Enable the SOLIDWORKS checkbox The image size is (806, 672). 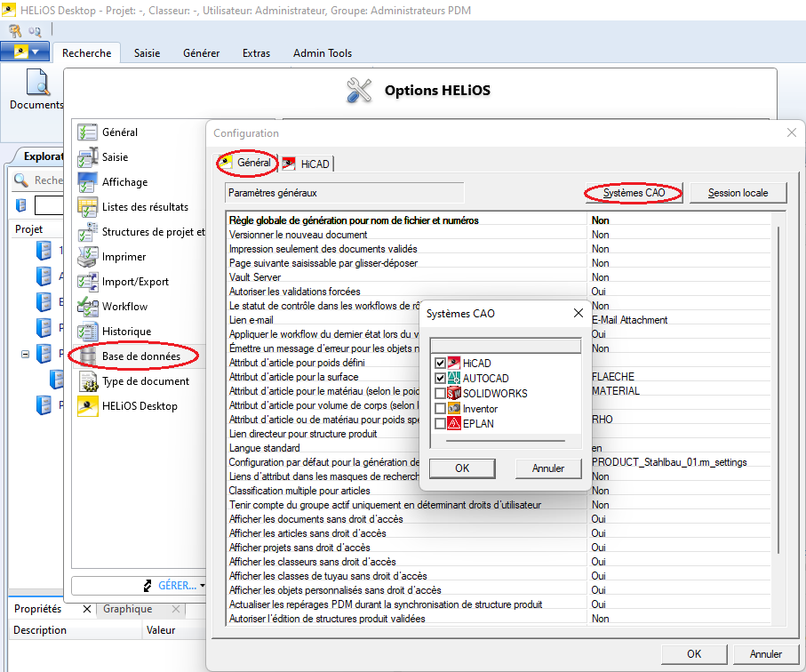pyautogui.click(x=440, y=394)
